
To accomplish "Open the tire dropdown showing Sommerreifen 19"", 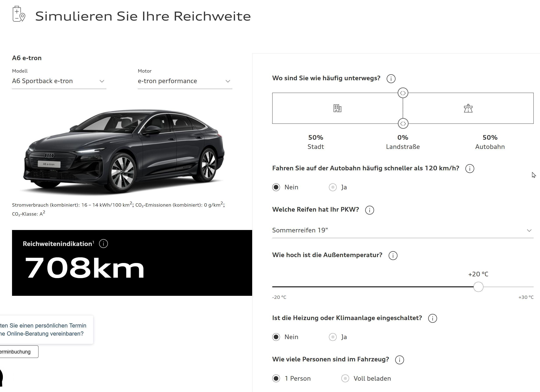I will [x=403, y=230].
